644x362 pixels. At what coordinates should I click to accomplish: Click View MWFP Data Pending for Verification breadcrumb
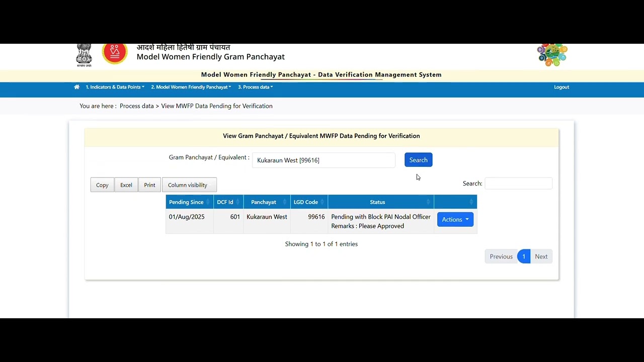pyautogui.click(x=217, y=106)
